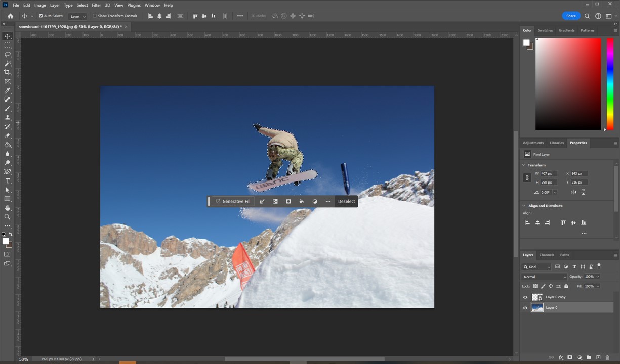This screenshot has width=620, height=364.
Task: Delete layer using trash icon
Action: [x=608, y=358]
